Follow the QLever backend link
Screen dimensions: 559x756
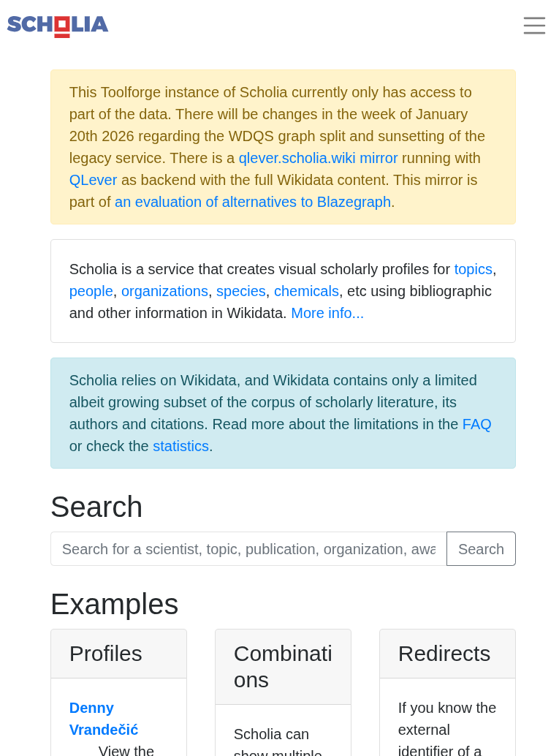[x=93, y=180]
